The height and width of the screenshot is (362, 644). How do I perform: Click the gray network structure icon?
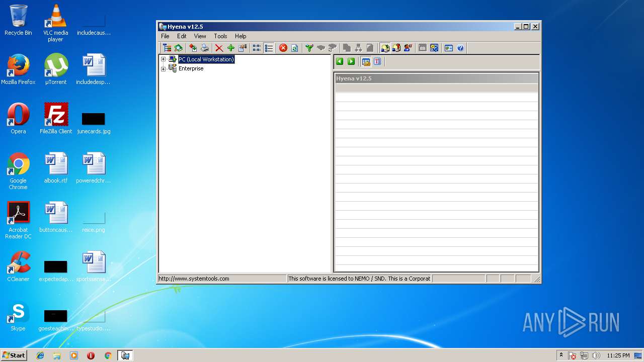[x=358, y=48]
